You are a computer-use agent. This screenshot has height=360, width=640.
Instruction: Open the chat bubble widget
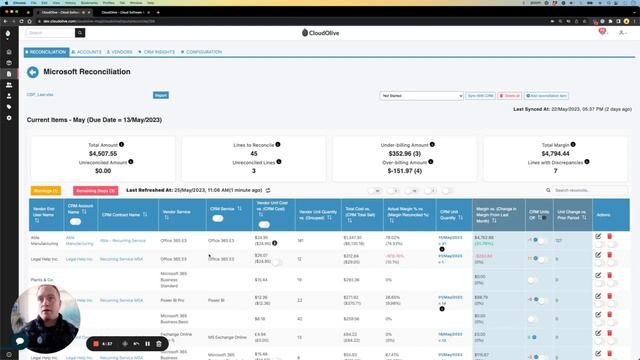tap(20, 340)
